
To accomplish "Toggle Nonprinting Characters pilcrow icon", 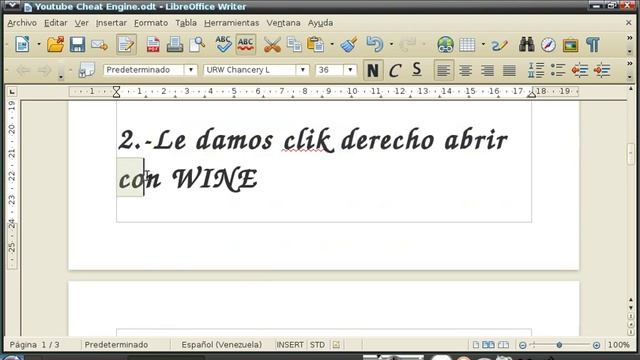I will 593,44.
